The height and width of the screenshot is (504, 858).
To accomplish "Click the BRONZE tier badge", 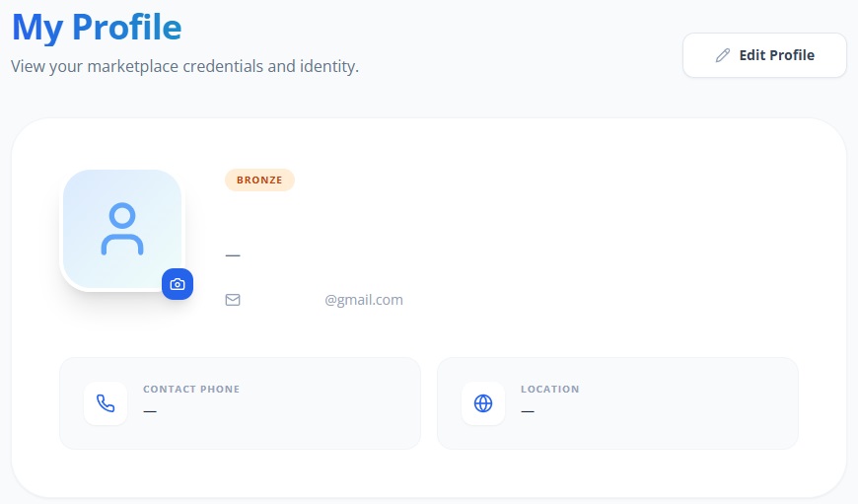I will pos(259,180).
